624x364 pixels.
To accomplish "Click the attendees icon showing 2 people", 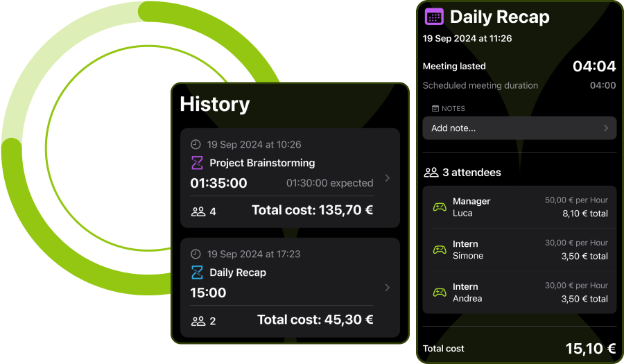I will 198,321.
